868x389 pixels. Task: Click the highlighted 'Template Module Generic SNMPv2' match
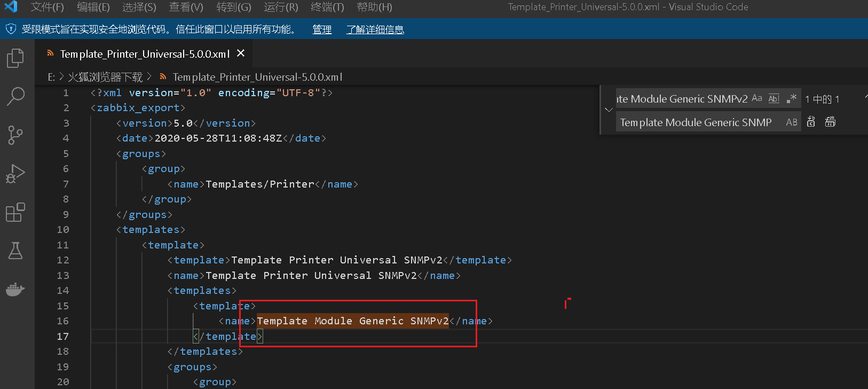coord(353,321)
